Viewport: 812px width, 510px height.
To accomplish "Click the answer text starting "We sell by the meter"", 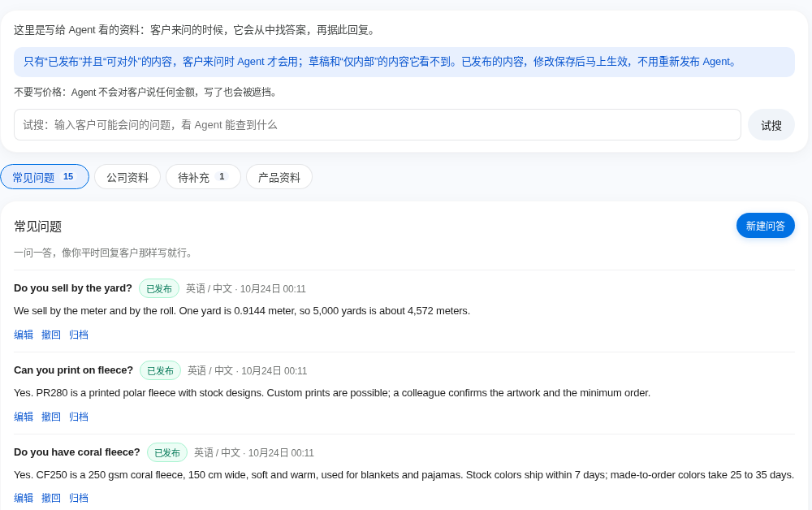I will (x=242, y=311).
